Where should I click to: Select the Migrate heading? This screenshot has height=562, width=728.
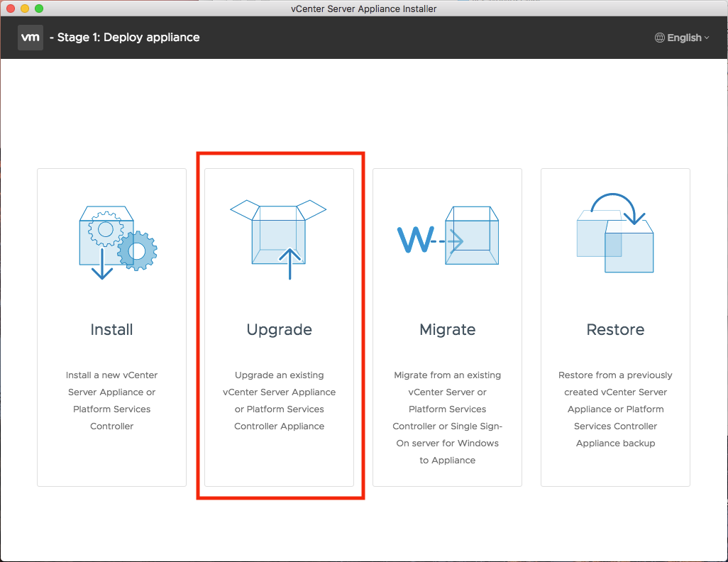pyautogui.click(x=447, y=330)
